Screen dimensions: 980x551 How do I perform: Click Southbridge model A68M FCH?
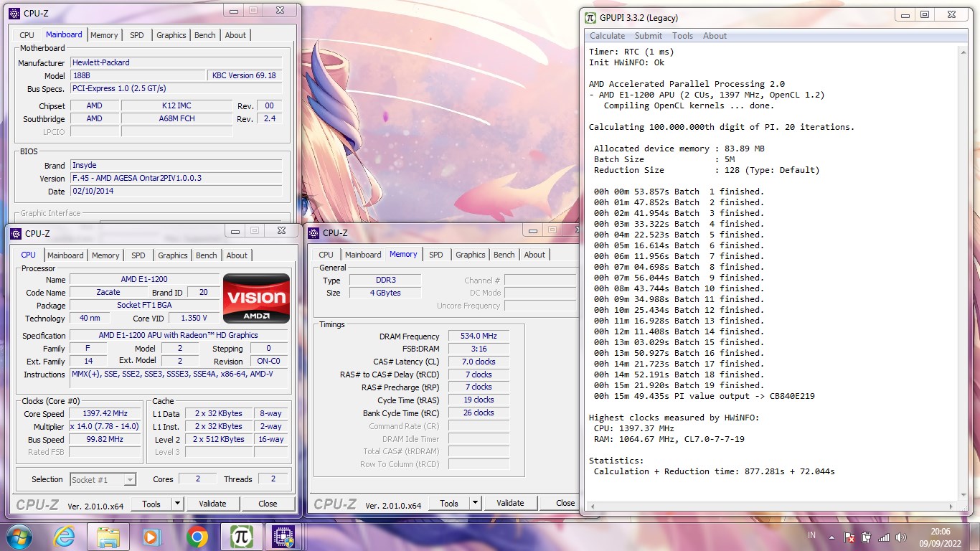(176, 119)
